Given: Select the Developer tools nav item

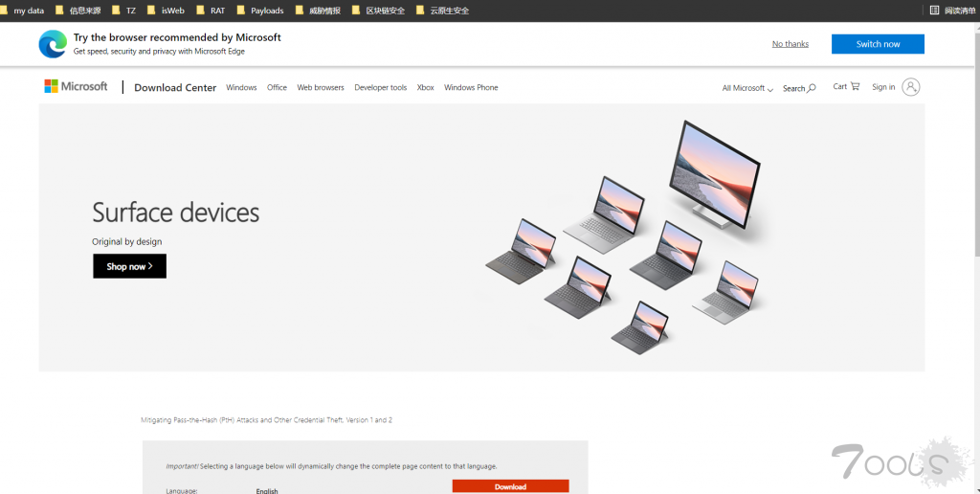Looking at the screenshot, I should (x=381, y=87).
